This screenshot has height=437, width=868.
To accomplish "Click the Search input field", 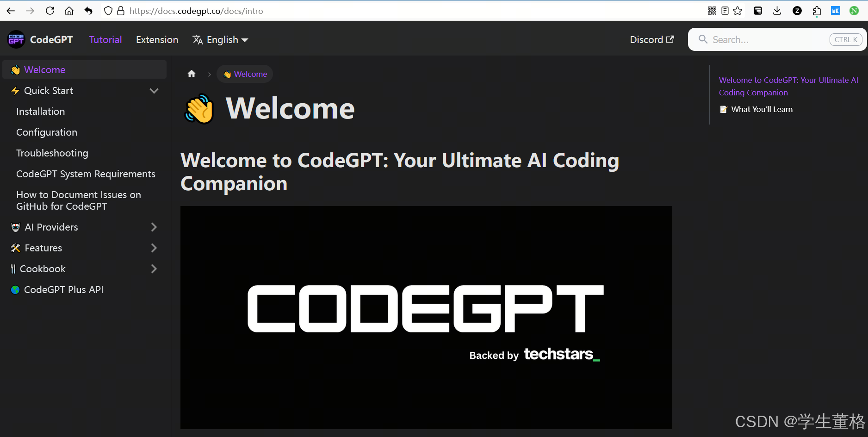I will pos(777,39).
